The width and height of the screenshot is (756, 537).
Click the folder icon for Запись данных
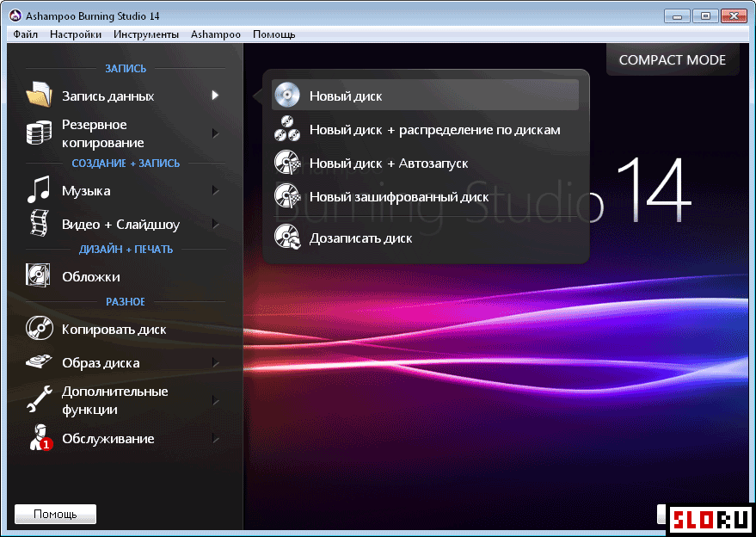39,94
